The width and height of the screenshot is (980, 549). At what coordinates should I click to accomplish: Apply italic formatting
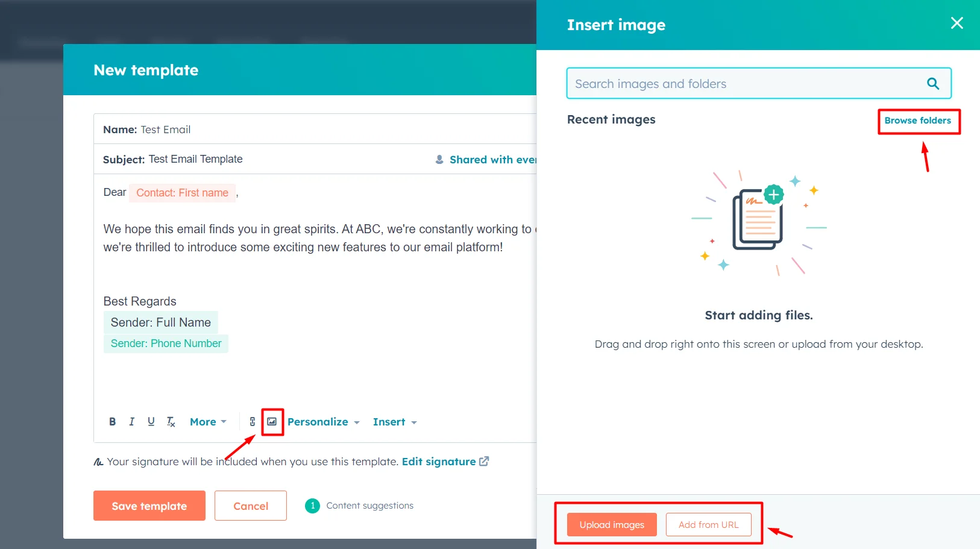(x=132, y=421)
